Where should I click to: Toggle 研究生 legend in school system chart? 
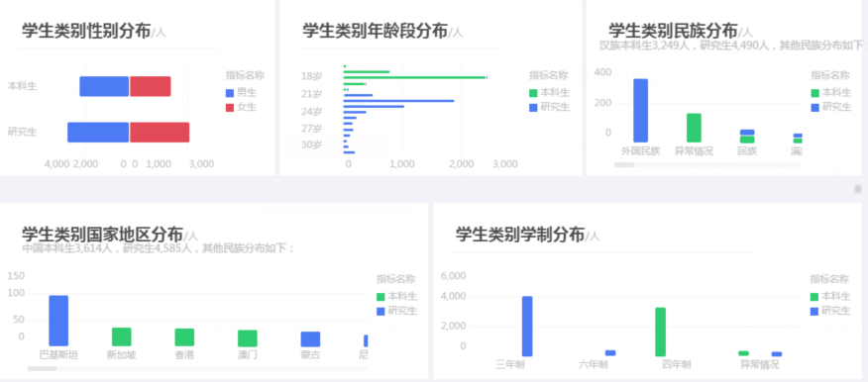(x=830, y=311)
